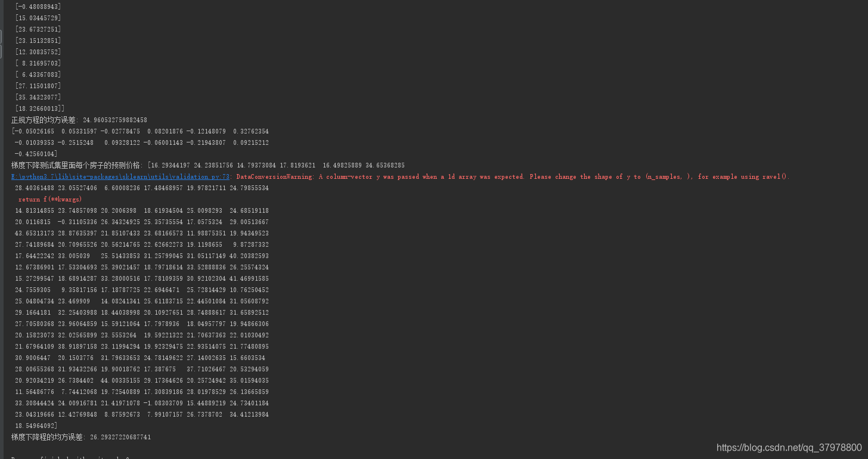Click the coefficient 0.09215212 in weights array
The height and width of the screenshot is (459, 868).
[x=251, y=143]
